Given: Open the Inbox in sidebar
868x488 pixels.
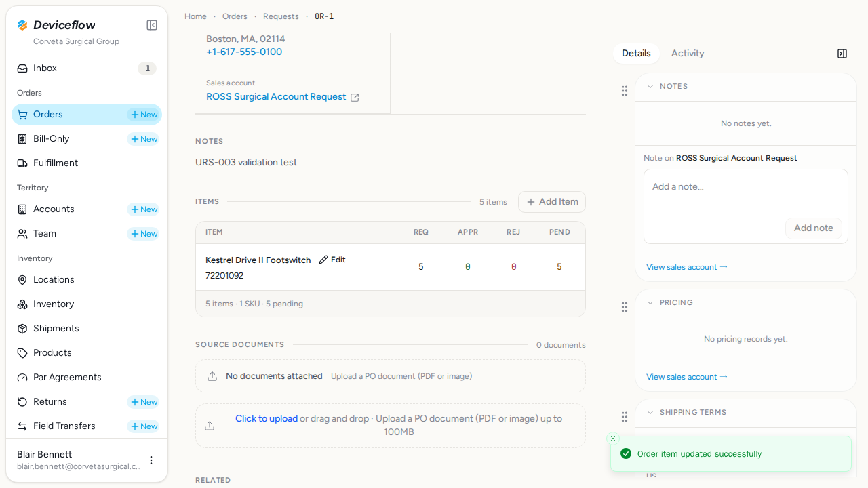Looking at the screenshot, I should [x=87, y=68].
